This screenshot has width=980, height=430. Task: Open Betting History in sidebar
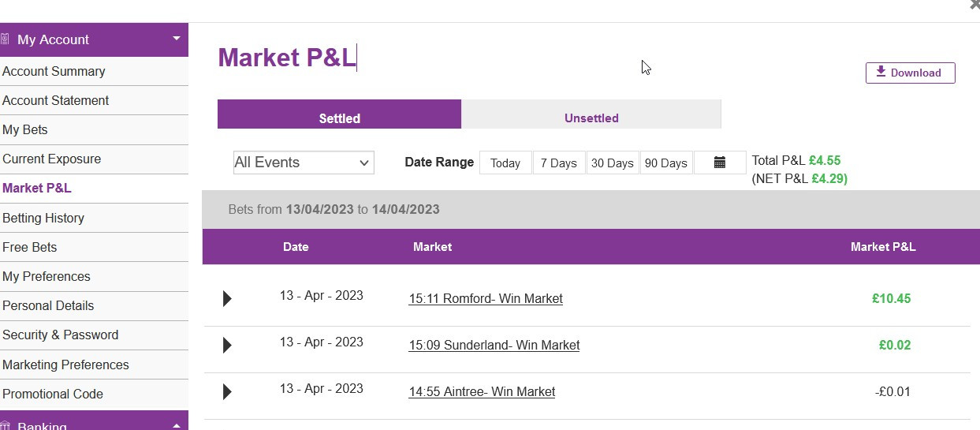(x=43, y=219)
